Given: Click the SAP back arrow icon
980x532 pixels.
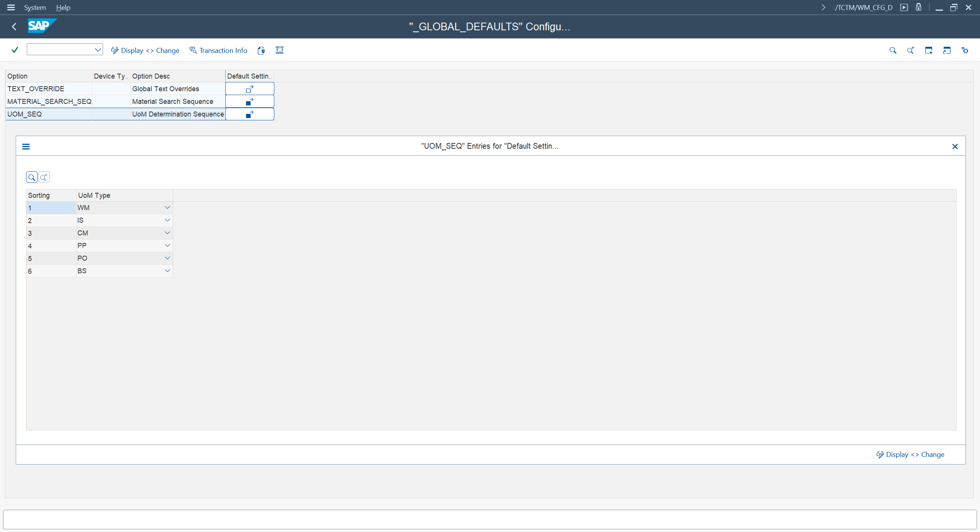Looking at the screenshot, I should pos(14,26).
